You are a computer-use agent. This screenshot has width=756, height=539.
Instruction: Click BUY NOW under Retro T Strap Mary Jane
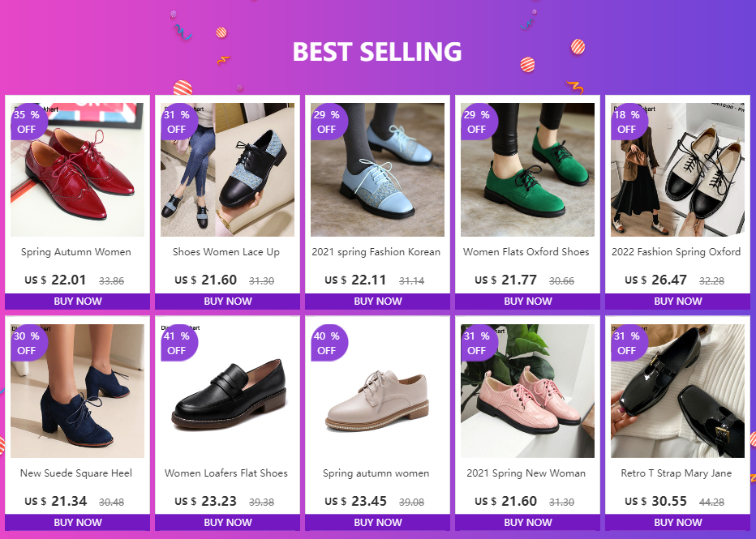point(677,522)
